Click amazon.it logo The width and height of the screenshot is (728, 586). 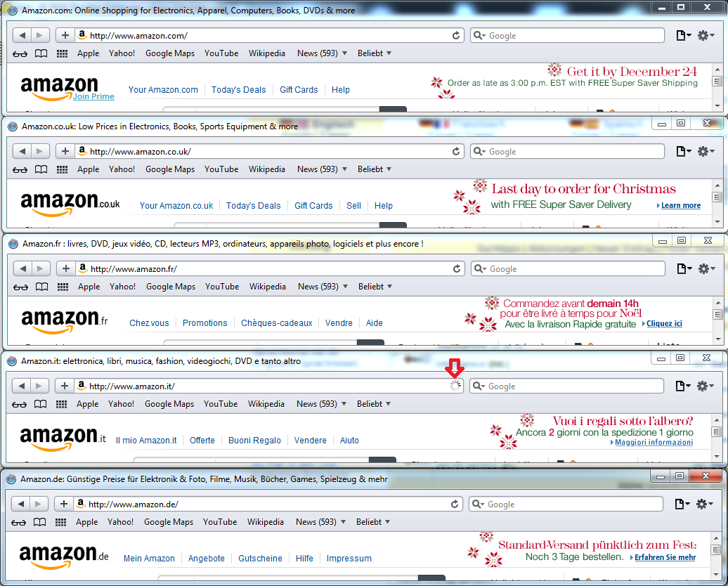[x=63, y=439]
